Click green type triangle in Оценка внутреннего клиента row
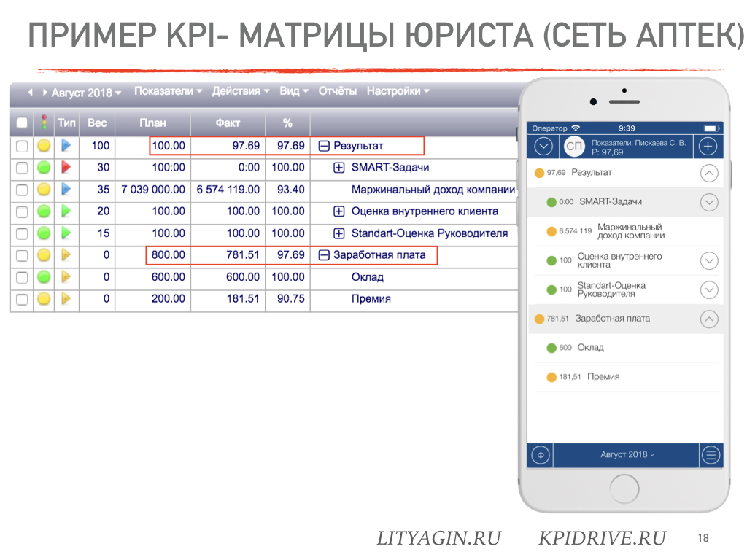 click(66, 211)
